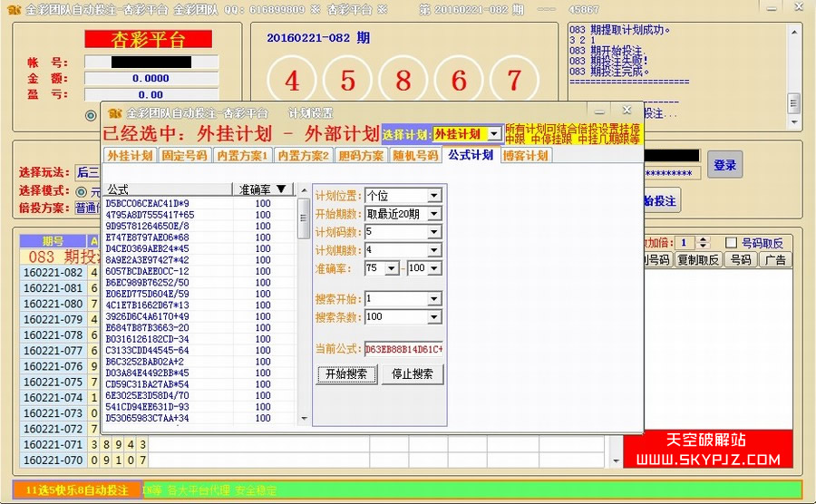Click the 号码 button next to 复制取反

point(741,259)
